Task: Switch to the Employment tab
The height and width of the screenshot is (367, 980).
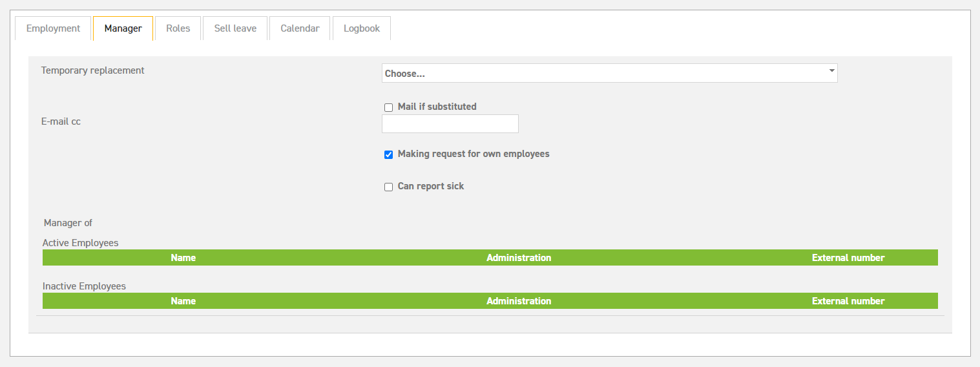Action: pyautogui.click(x=53, y=28)
